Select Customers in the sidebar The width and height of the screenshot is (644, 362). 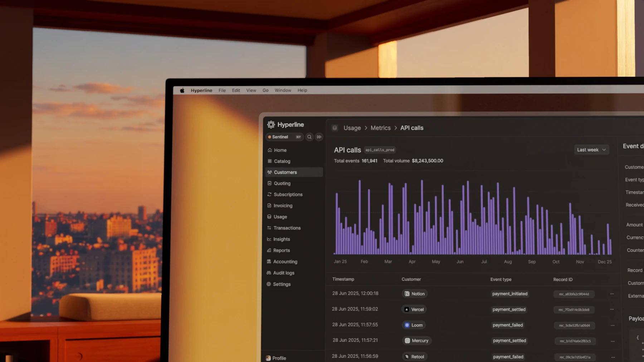pyautogui.click(x=294, y=172)
